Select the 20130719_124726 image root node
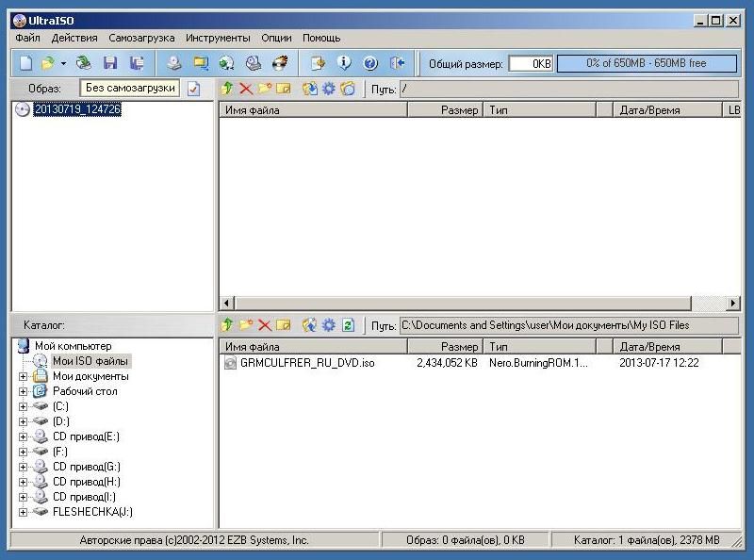This screenshot has height=560, width=754. (77, 109)
